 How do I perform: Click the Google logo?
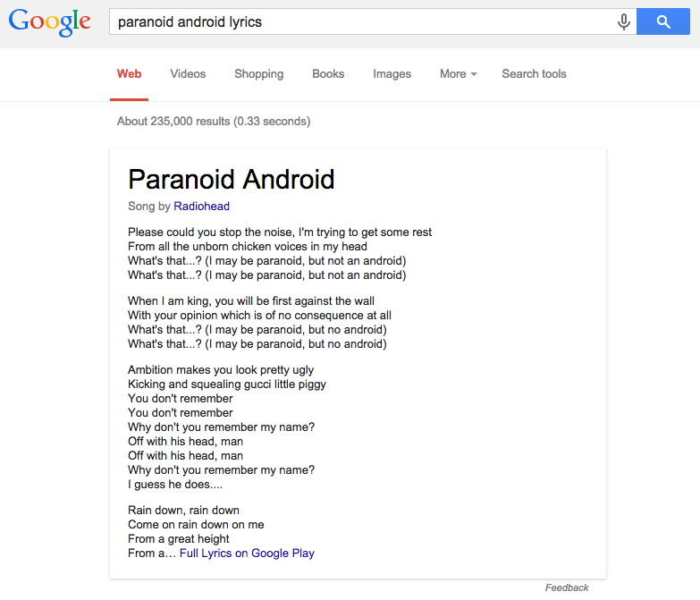50,22
